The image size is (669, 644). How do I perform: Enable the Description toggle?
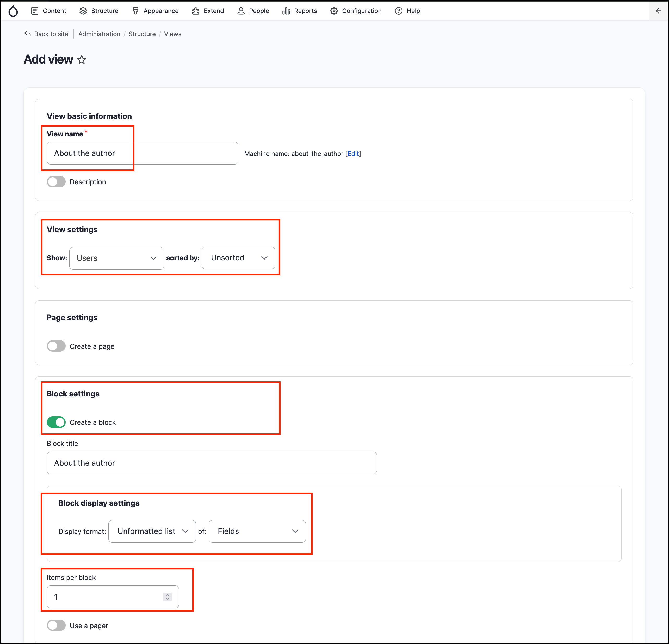click(56, 182)
